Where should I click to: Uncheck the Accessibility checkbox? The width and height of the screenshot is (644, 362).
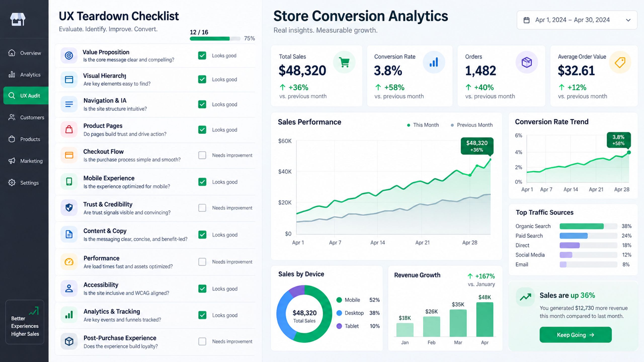tap(202, 289)
